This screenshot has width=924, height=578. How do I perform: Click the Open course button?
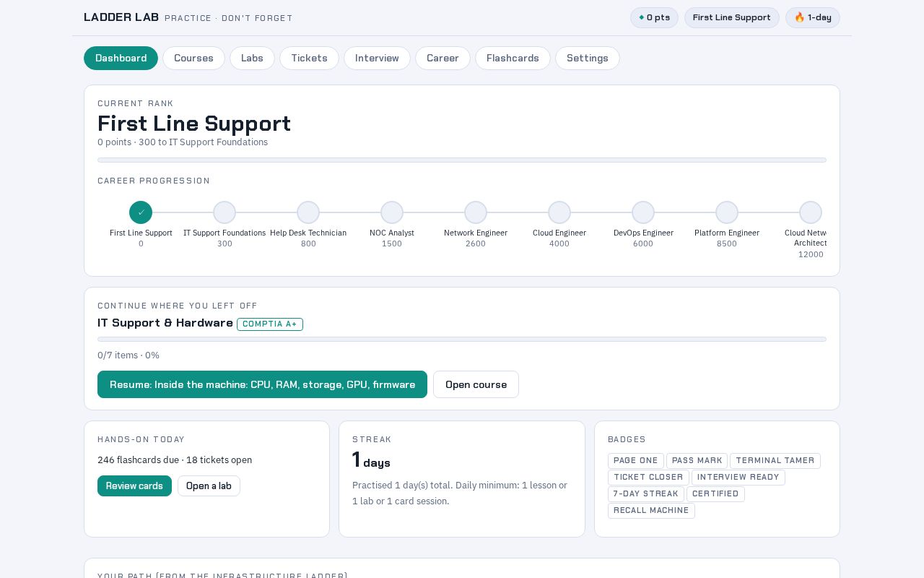pyautogui.click(x=476, y=384)
